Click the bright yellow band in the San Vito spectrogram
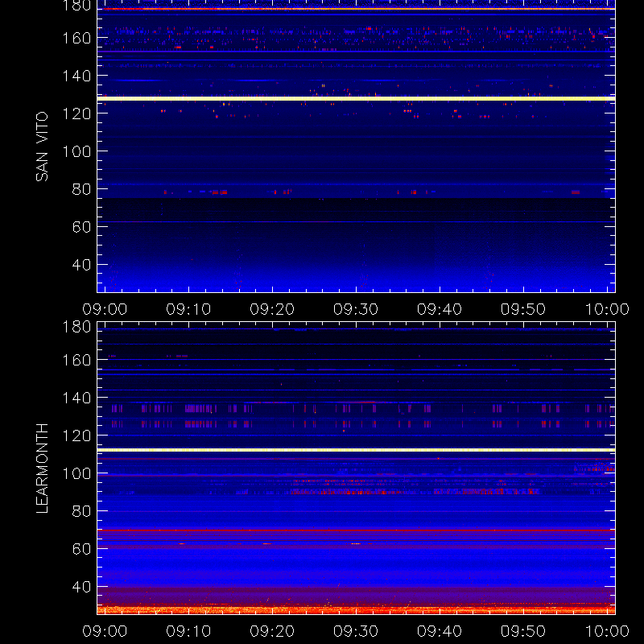Viewport: 644px width, 644px height. pyautogui.click(x=356, y=98)
